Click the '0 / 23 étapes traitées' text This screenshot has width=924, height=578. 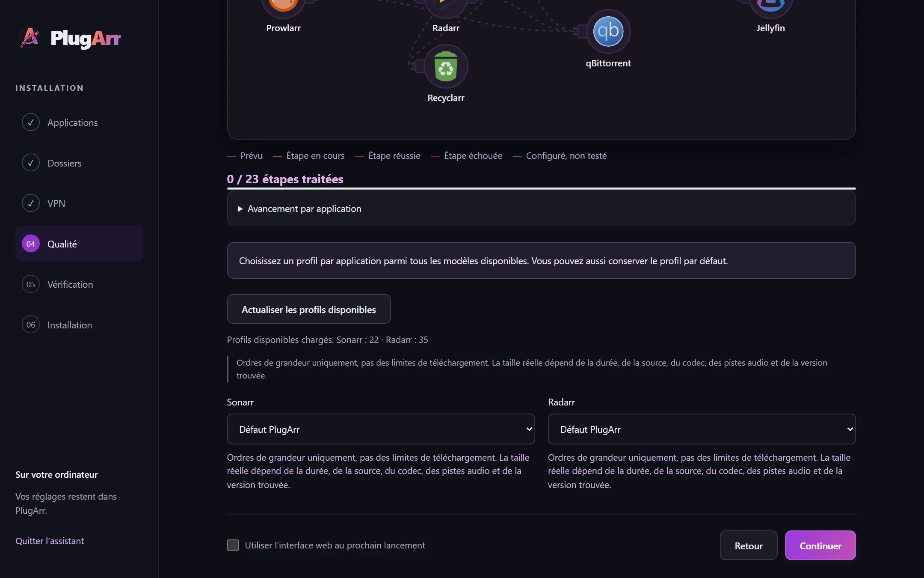pyautogui.click(x=285, y=179)
